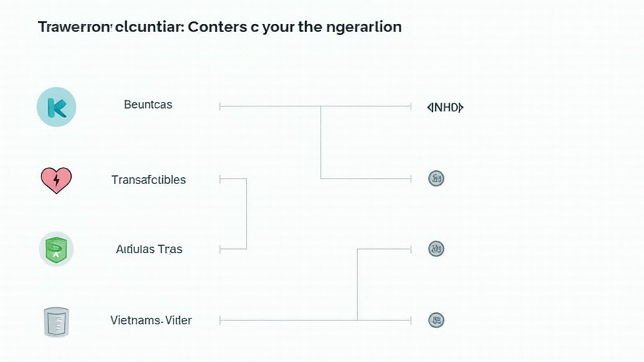Click the teal K logo icon
Viewport: 644px width, 362px height.
[x=57, y=107]
